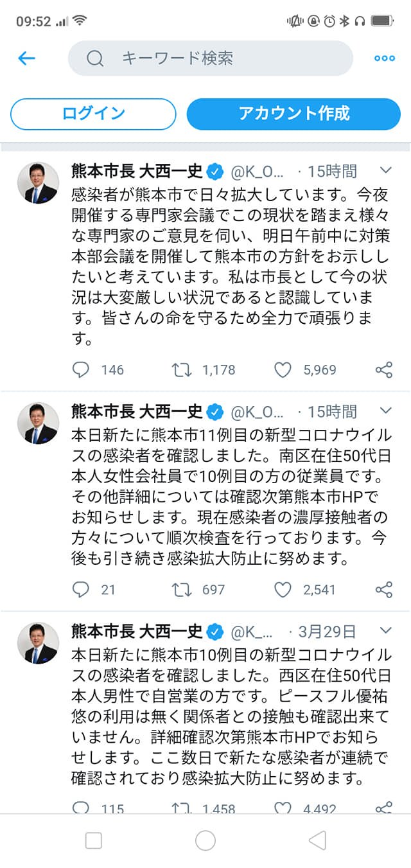Open profile photo on the first tweet

[37, 182]
